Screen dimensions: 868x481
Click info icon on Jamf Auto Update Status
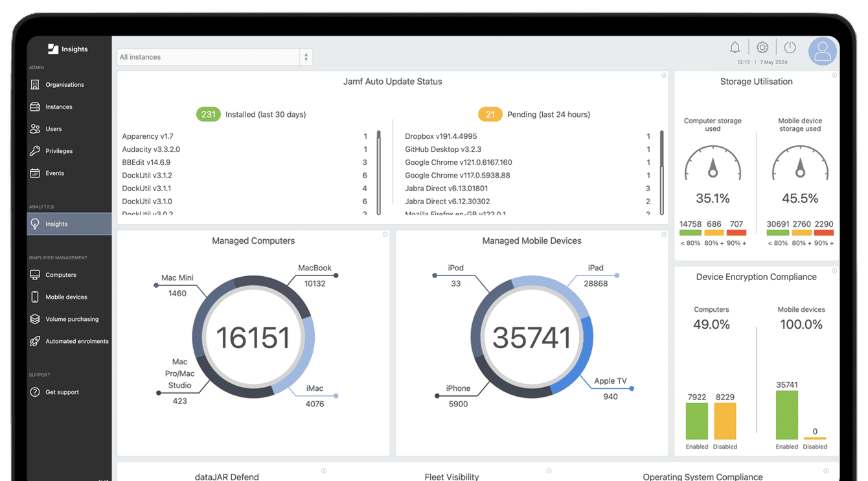664,75
